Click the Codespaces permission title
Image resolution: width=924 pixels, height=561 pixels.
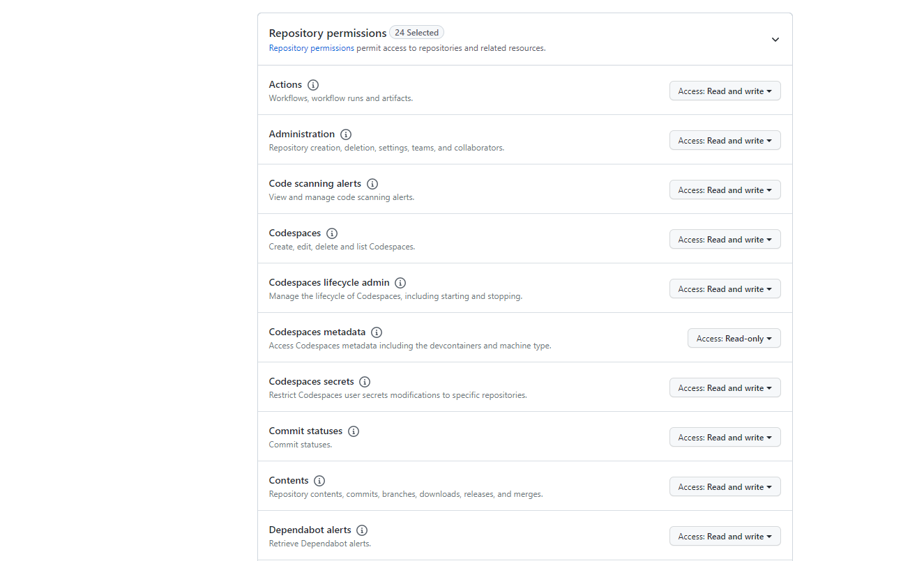tap(295, 233)
